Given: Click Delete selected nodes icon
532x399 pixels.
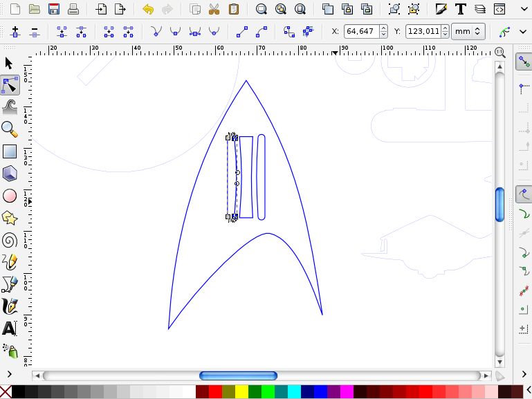Looking at the screenshot, I should click(x=35, y=32).
